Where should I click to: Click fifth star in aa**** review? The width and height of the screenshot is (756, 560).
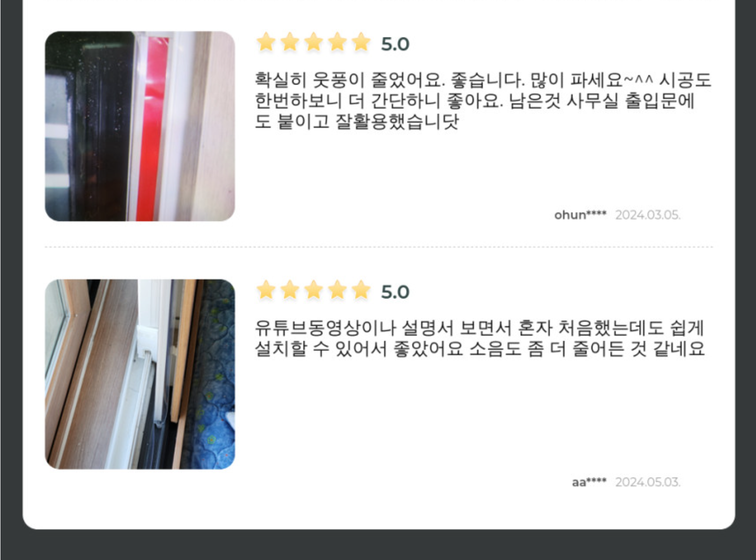click(x=361, y=290)
